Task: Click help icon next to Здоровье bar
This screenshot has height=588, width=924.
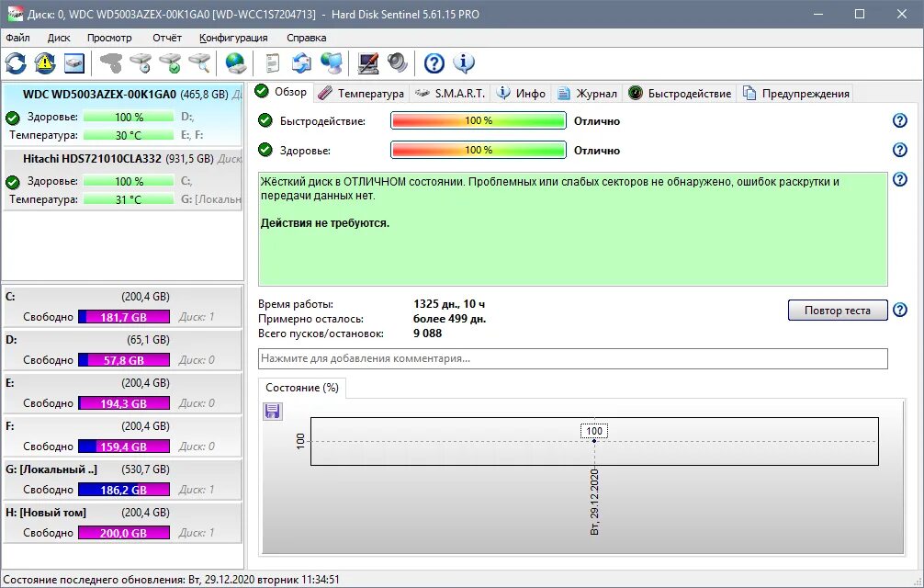Action: (900, 151)
